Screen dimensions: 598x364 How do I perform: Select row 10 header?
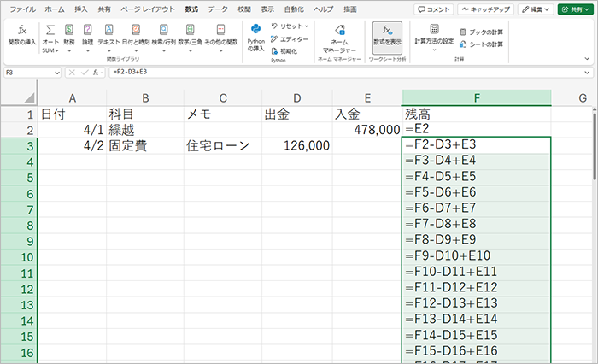coord(19,257)
